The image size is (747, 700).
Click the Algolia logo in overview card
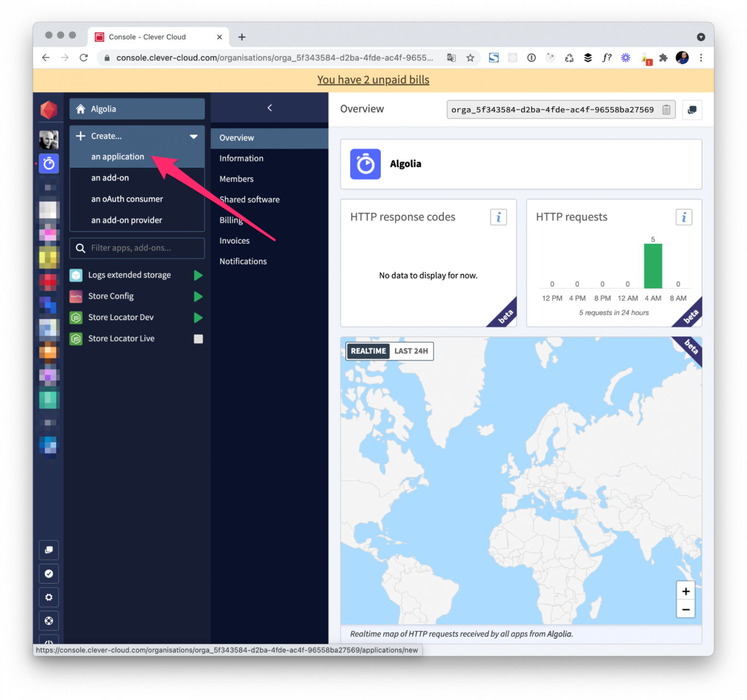[x=365, y=164]
